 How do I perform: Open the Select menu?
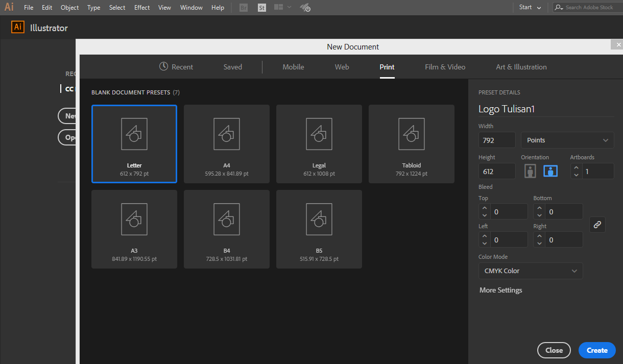tap(117, 8)
